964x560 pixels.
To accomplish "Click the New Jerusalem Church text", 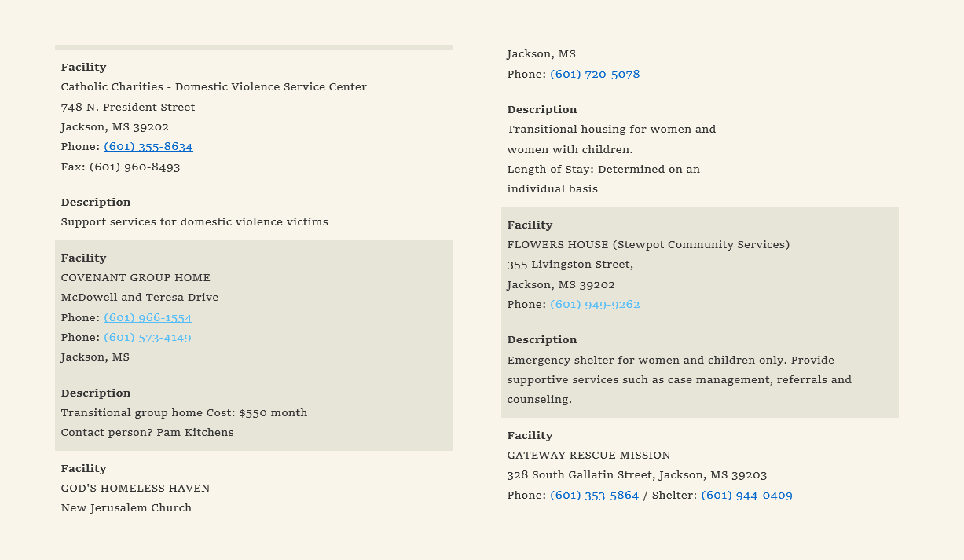I will pos(126,508).
